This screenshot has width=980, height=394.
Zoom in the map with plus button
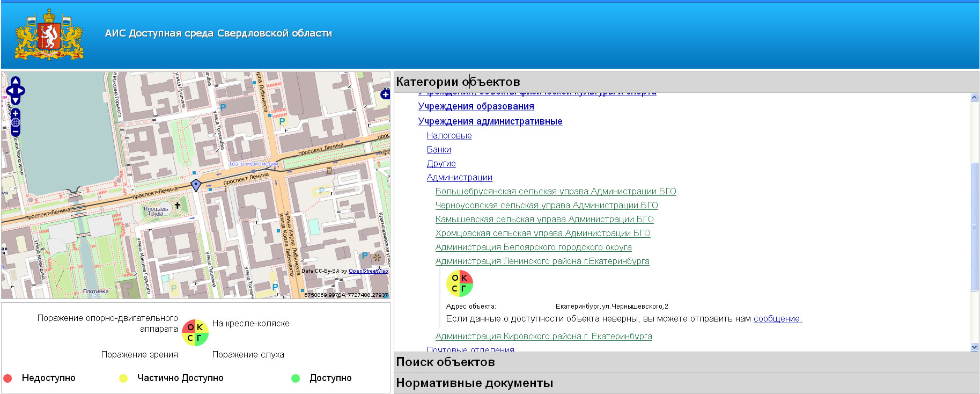pos(15,113)
